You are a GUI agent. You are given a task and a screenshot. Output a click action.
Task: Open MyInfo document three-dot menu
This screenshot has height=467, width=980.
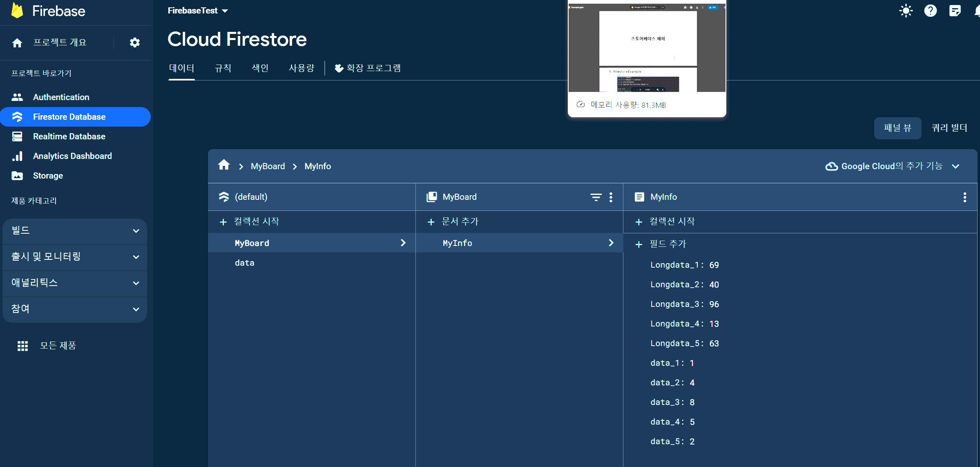(964, 197)
